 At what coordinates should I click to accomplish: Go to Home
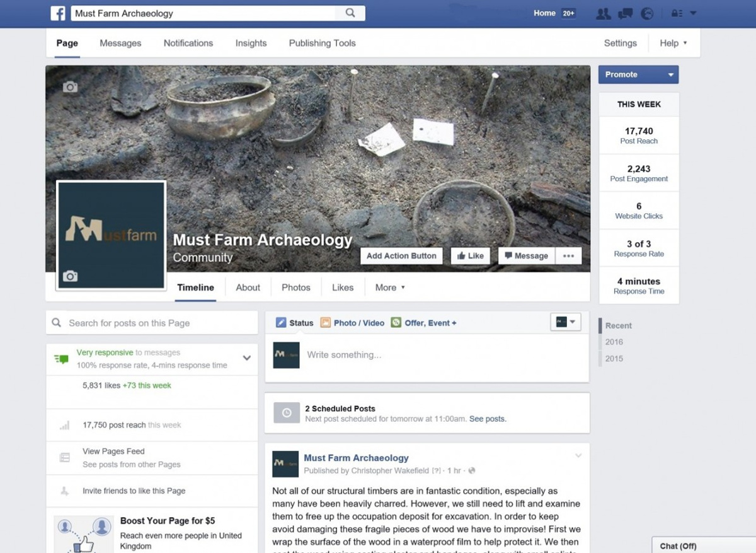[544, 13]
